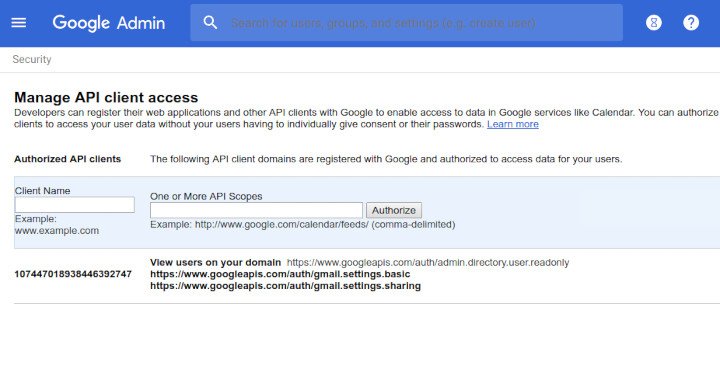Click the One or More API Scopes label
Image resolution: width=720 pixels, height=373 pixels.
point(206,196)
